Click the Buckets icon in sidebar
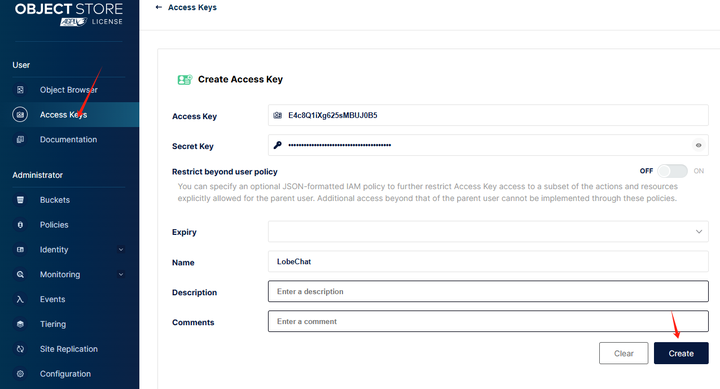720x389 pixels. (x=20, y=200)
